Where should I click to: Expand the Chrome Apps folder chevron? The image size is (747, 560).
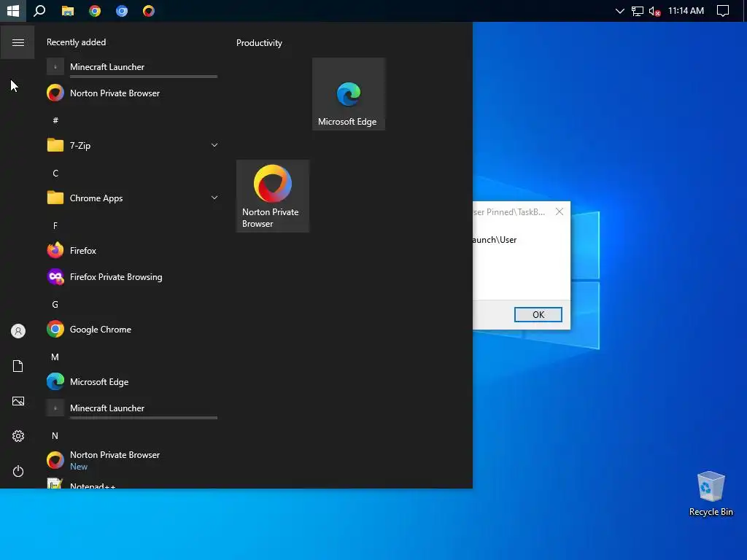(214, 198)
